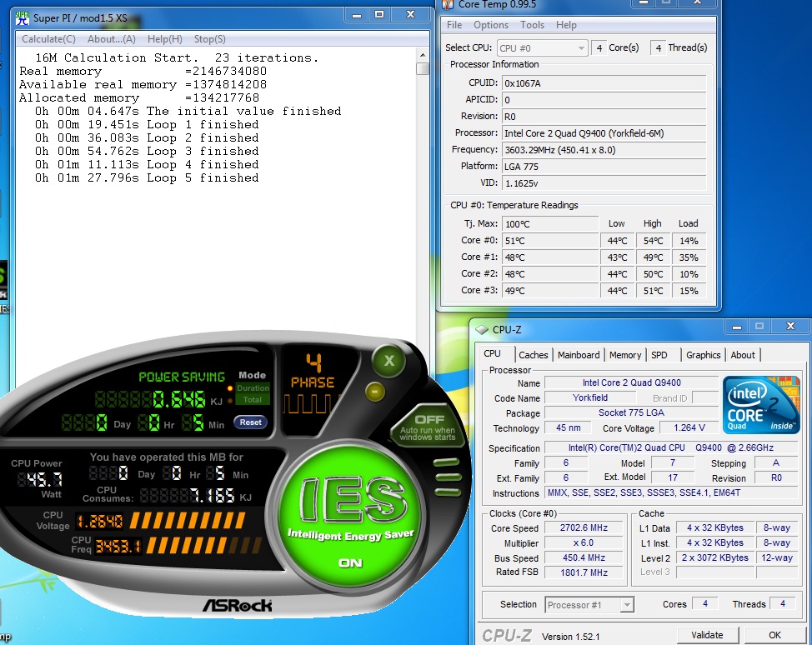
Task: Click Rated FSB value 1801.7 MHz
Action: click(584, 572)
